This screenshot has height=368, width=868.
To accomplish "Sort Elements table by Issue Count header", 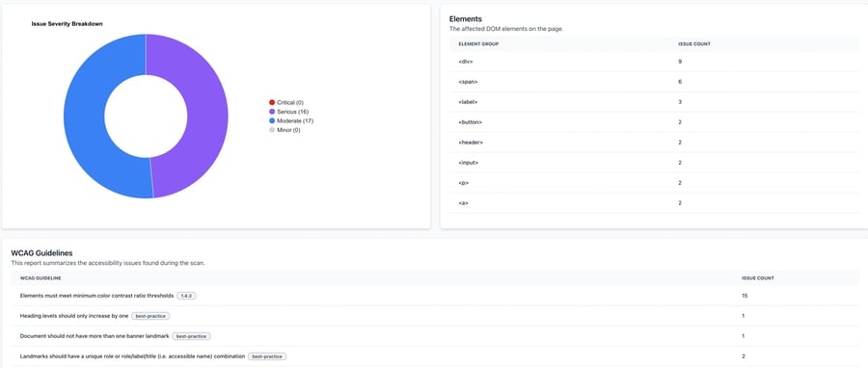I will coord(694,43).
